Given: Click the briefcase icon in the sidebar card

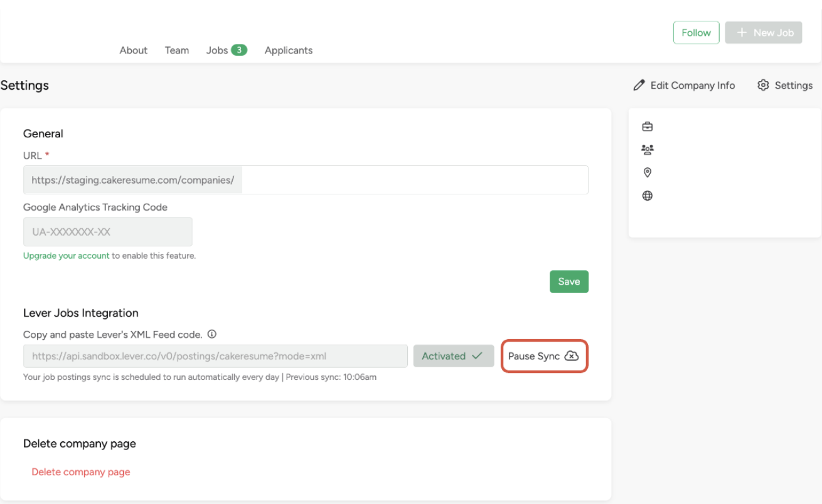Looking at the screenshot, I should click(x=648, y=127).
